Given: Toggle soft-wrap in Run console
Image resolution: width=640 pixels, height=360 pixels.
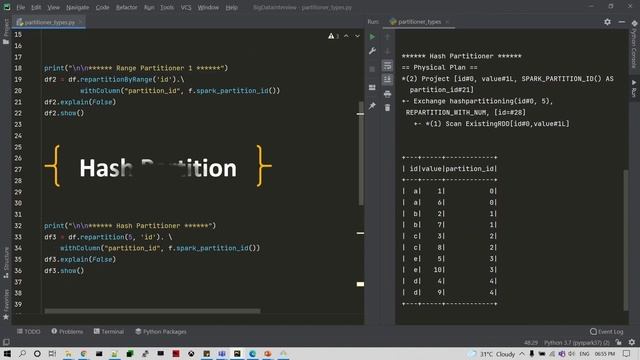Looking at the screenshot, I should (x=387, y=65).
